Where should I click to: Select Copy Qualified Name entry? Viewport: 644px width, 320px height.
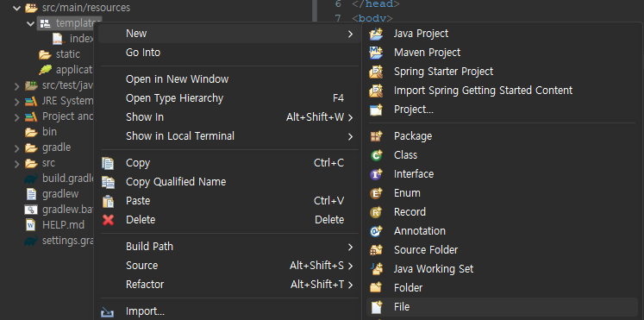coord(229,182)
